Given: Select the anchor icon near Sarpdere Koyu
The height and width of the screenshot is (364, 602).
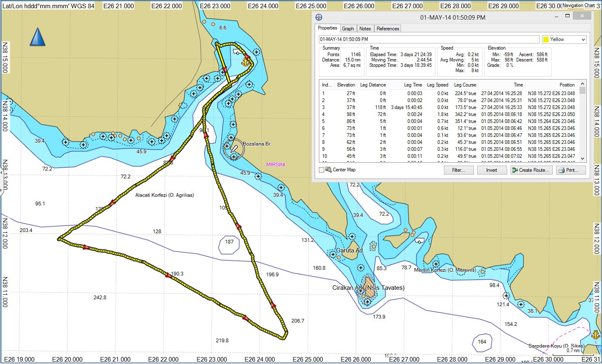Looking at the screenshot, I should [x=595, y=334].
